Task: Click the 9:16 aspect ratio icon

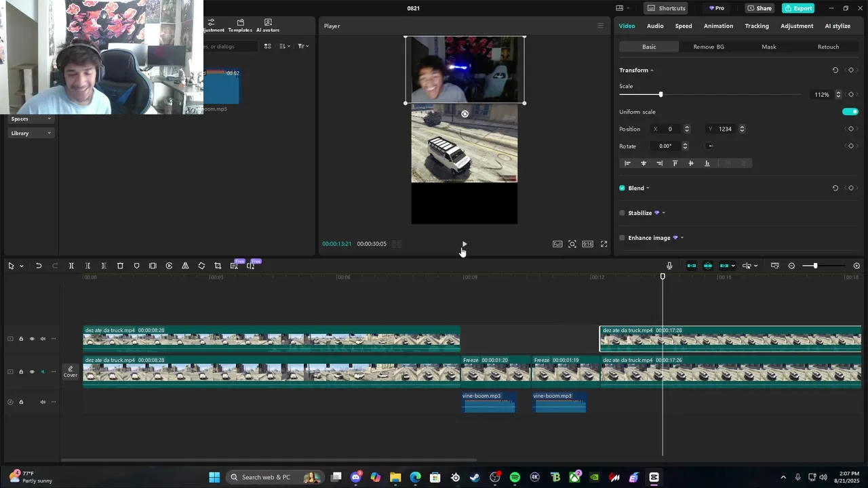Action: coord(587,244)
